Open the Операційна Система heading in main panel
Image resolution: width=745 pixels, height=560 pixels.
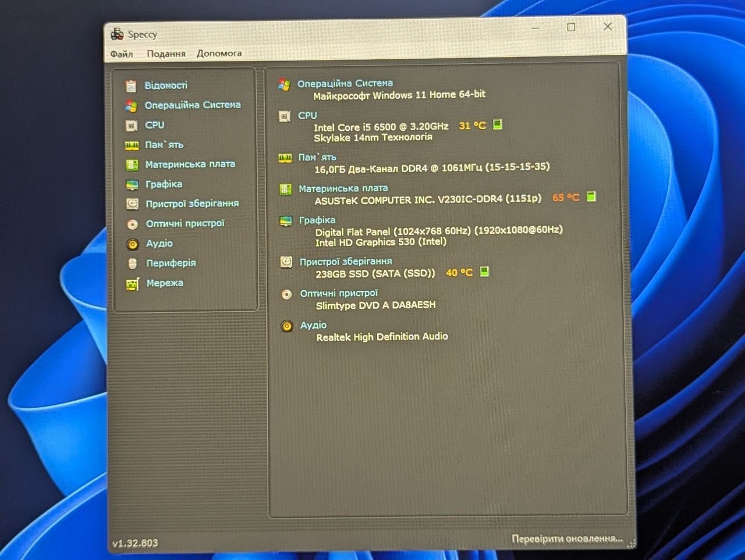345,83
